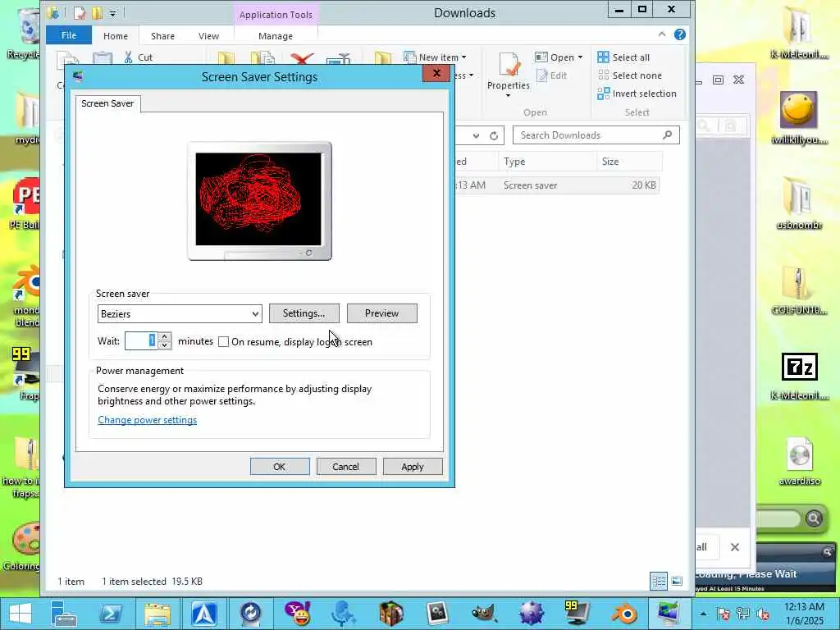This screenshot has width=840, height=630.
Task: Open GIMP from the taskbar
Action: [484, 614]
